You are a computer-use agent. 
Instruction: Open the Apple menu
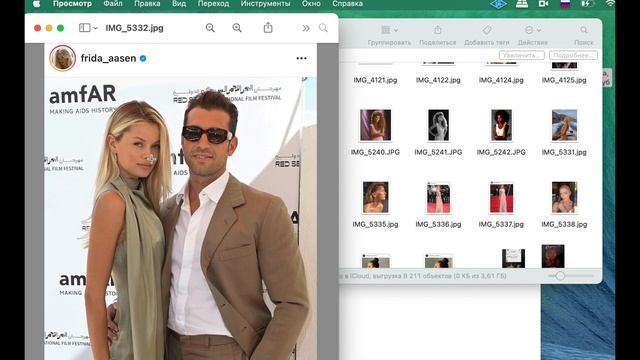pos(36,4)
